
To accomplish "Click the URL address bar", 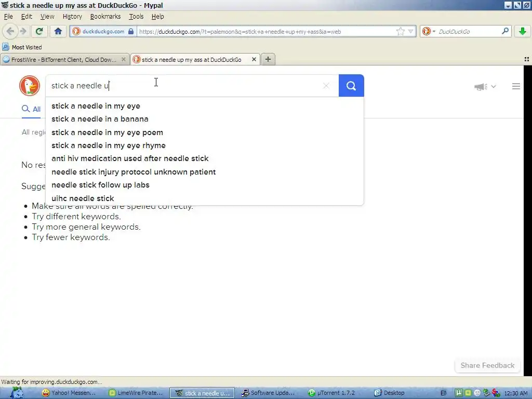I will point(267,32).
